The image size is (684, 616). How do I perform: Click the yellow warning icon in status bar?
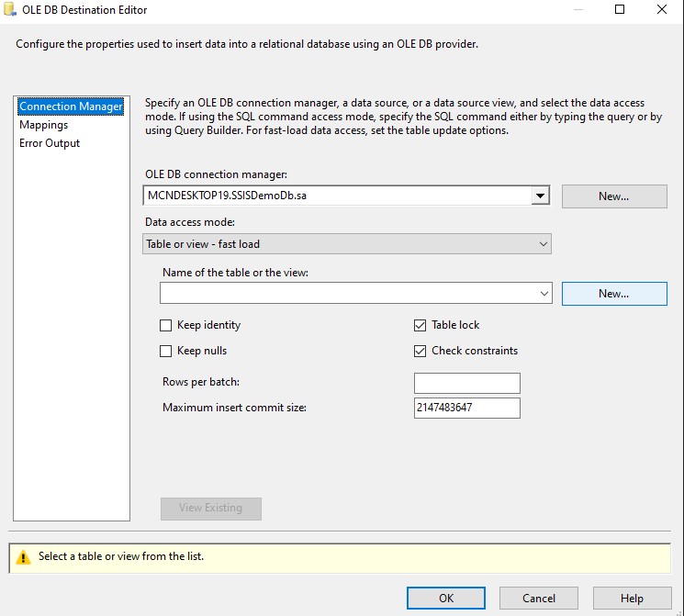(23, 557)
